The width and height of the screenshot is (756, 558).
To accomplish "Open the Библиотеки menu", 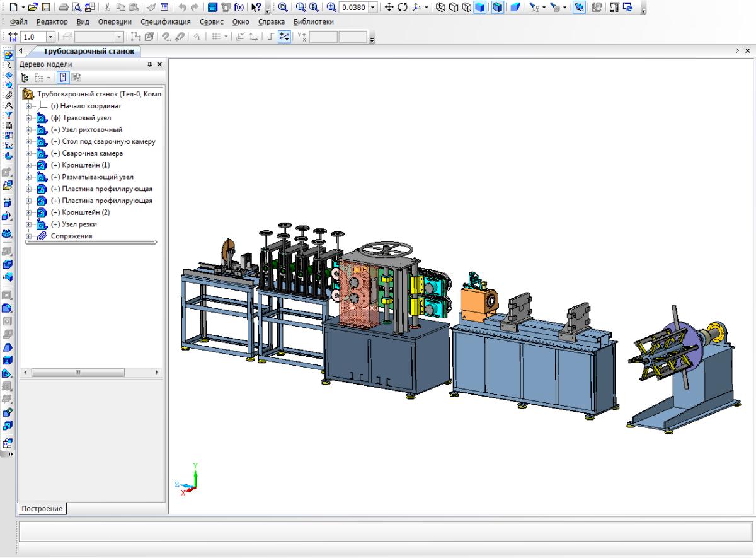I will [313, 21].
